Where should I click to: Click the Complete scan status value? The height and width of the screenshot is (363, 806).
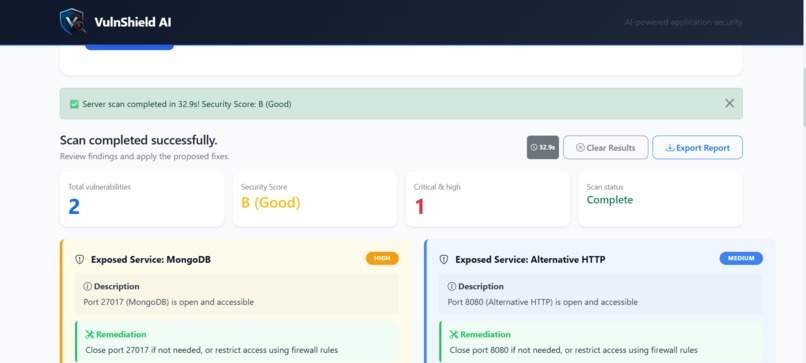[x=610, y=200]
